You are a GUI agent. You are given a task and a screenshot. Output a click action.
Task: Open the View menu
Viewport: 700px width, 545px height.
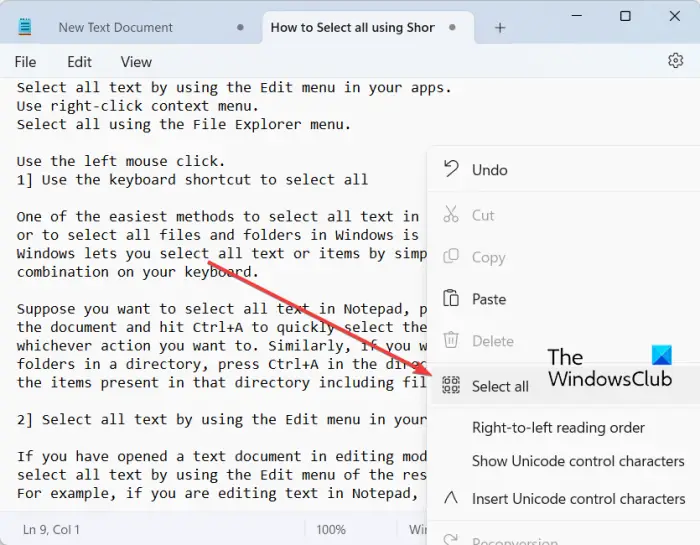[x=136, y=62]
